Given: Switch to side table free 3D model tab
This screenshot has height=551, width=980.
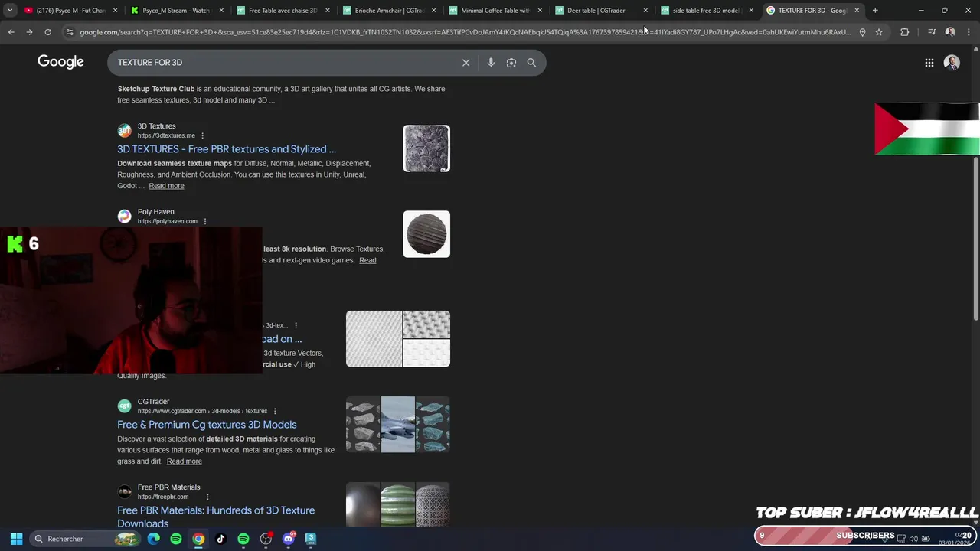Looking at the screenshot, I should click(706, 11).
